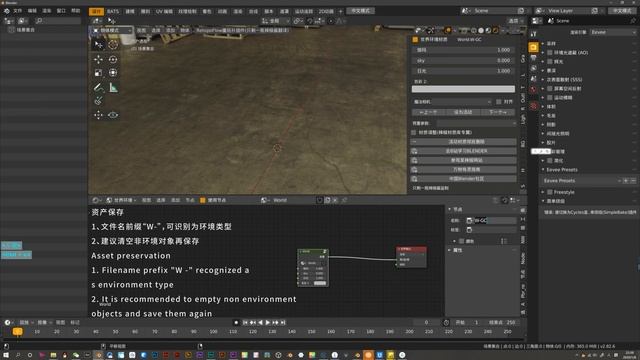Adjust the intensity 1.000 value slider
This screenshot has width=640, height=360.
pos(463,50)
